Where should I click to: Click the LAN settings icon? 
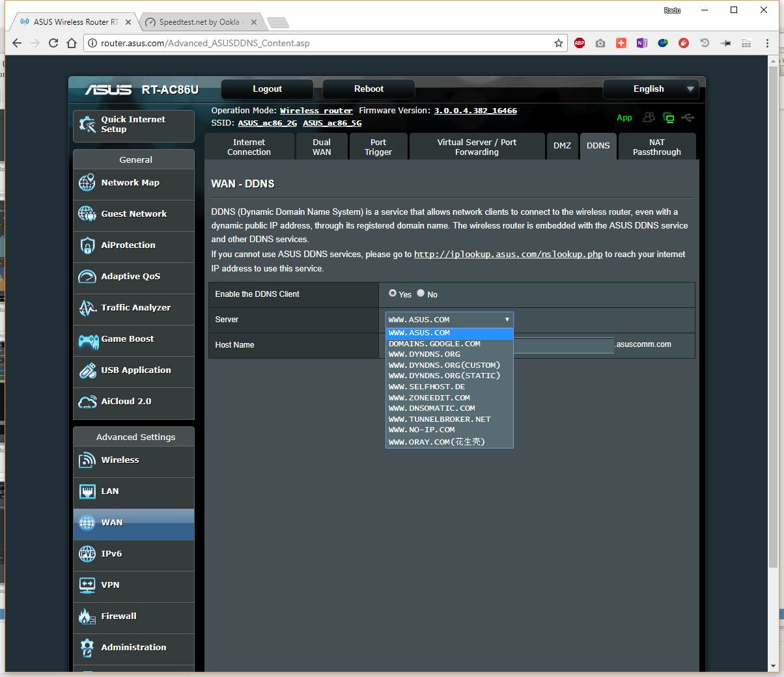[87, 491]
